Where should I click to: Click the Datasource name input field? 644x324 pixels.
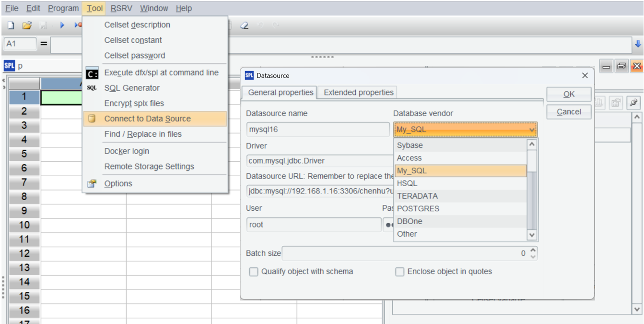pyautogui.click(x=318, y=130)
